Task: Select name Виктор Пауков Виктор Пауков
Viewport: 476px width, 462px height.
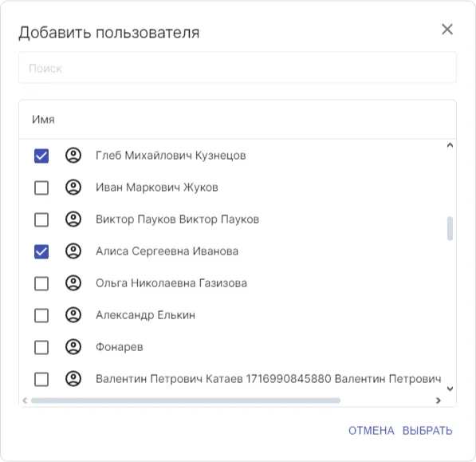Action: tap(177, 219)
